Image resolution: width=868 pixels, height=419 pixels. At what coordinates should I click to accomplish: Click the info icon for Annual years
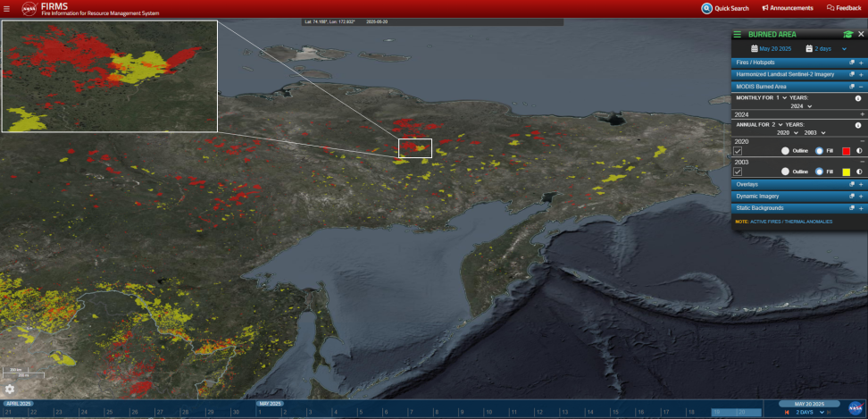pos(858,125)
